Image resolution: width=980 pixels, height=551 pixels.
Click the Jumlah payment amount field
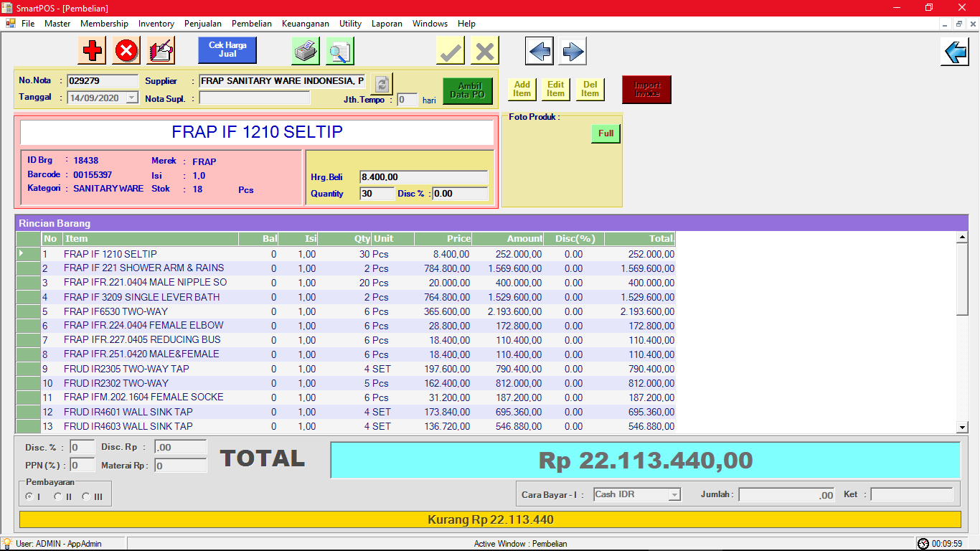(787, 495)
